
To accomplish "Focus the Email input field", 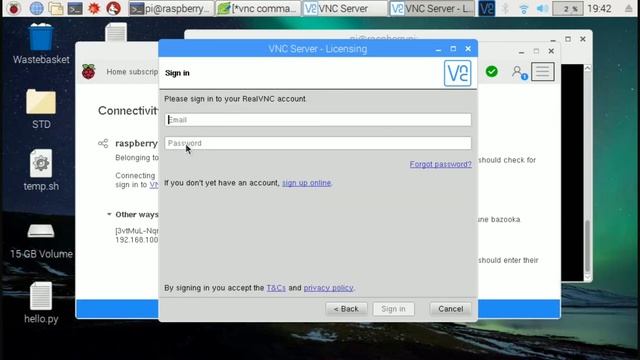I will click(x=318, y=120).
